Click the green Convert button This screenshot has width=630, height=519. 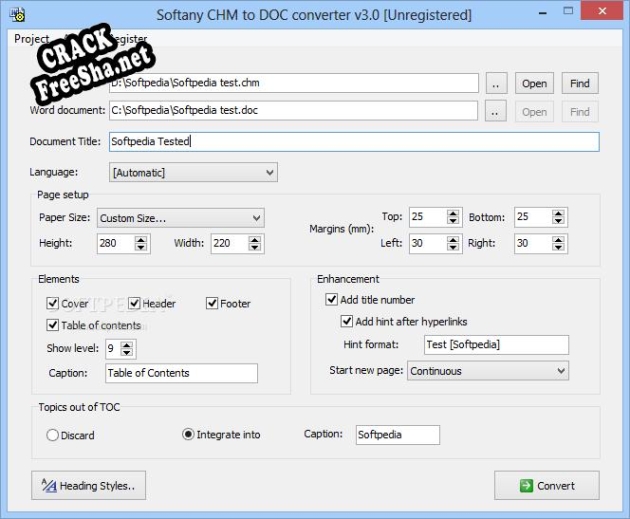(x=546, y=486)
